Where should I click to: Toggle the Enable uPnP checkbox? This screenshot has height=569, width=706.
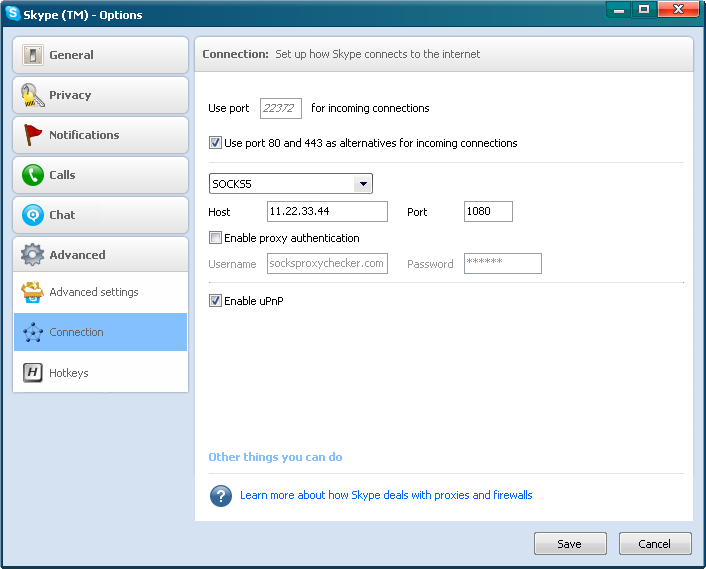tap(215, 300)
